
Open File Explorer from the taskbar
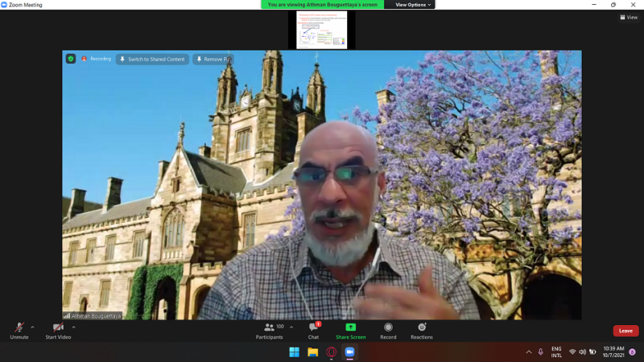tap(312, 352)
